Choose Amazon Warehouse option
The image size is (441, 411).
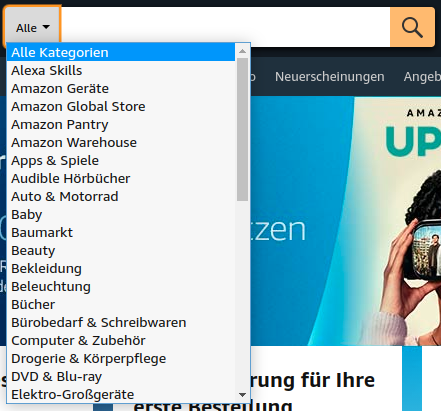pos(121,142)
